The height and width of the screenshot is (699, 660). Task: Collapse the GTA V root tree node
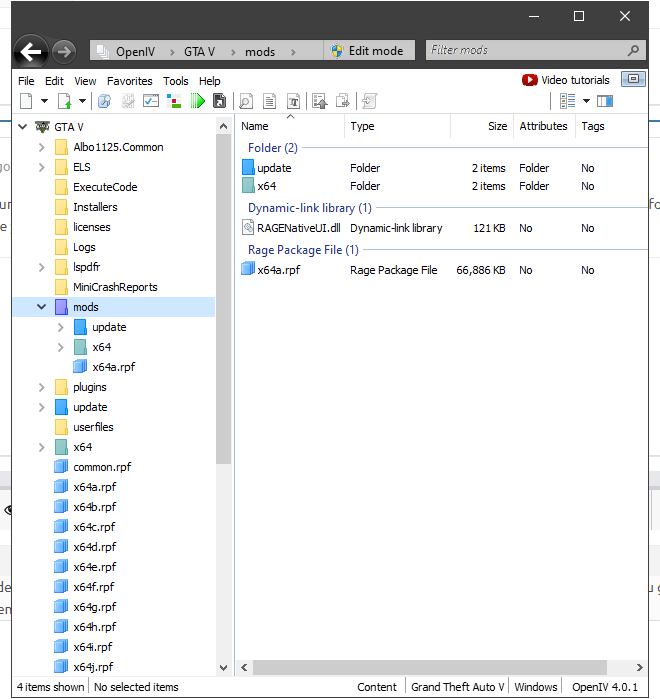coord(23,127)
